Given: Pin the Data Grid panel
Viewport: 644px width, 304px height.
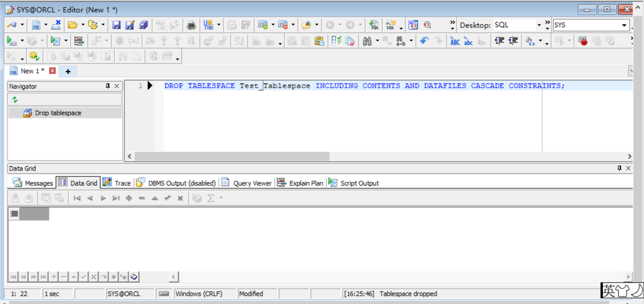Looking at the screenshot, I should coord(619,168).
